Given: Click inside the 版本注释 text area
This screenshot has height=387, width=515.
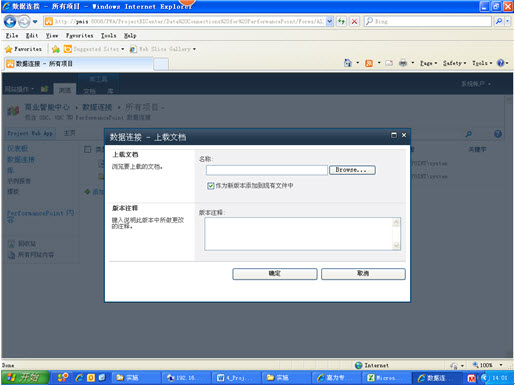Looking at the screenshot, I should coord(299,234).
